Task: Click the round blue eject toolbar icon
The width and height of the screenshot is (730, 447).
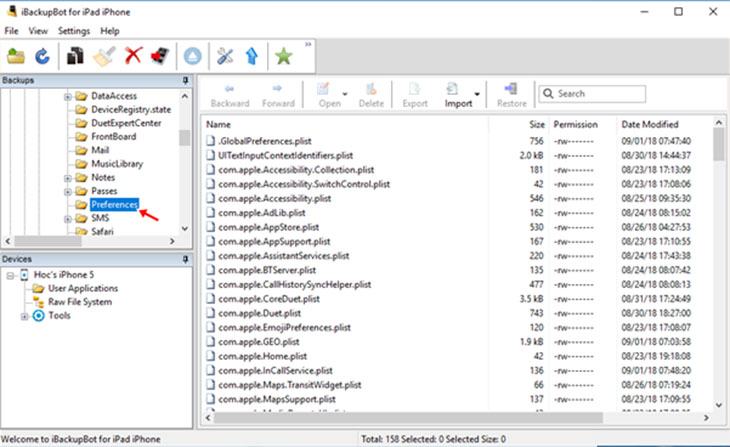Action: point(192,56)
